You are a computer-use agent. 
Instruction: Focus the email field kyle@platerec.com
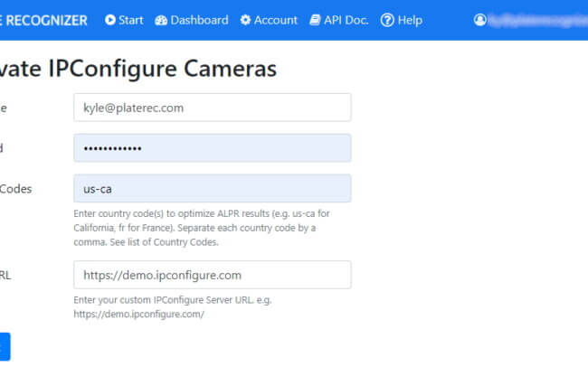pos(213,108)
